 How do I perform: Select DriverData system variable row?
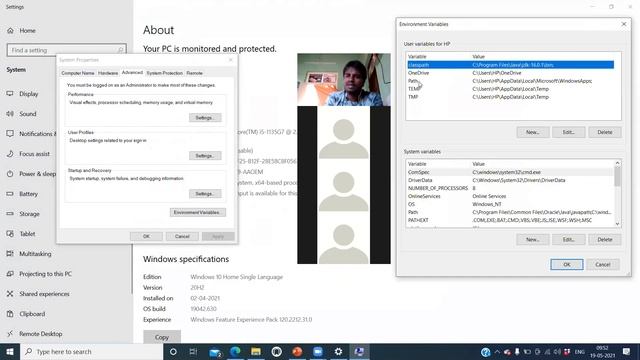510,180
